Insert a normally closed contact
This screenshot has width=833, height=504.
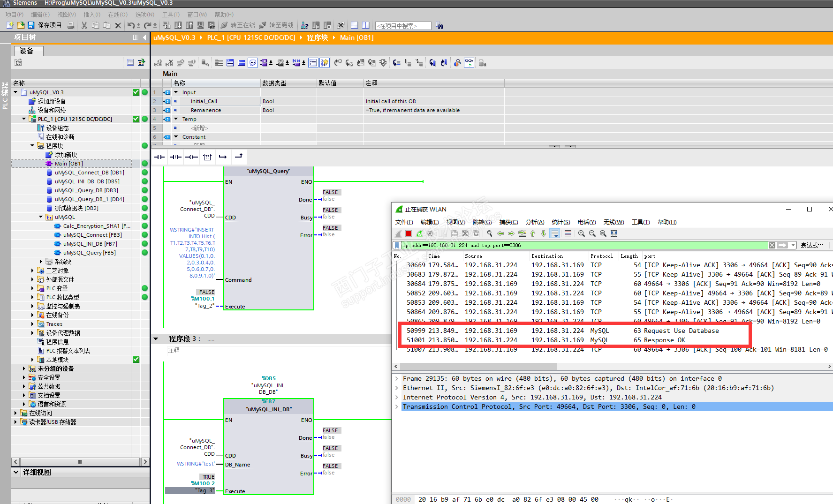(175, 157)
